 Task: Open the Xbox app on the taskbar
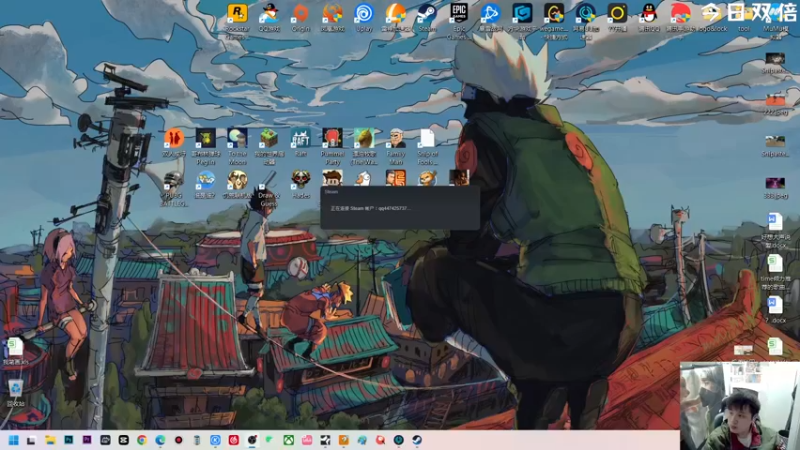[288, 440]
